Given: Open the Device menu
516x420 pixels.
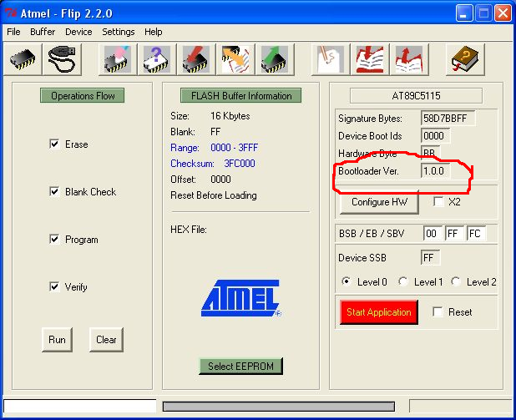Looking at the screenshot, I should 78,32.
